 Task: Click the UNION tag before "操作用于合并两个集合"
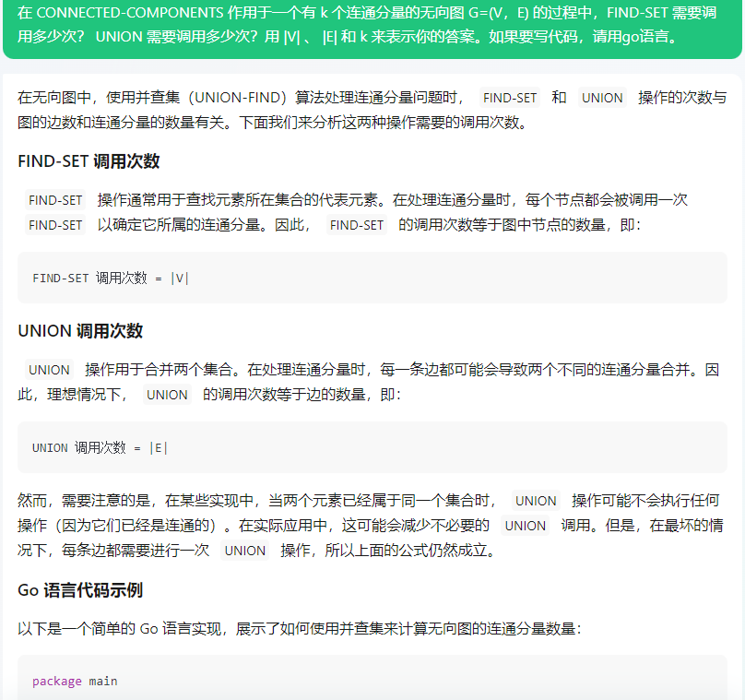[x=49, y=370]
